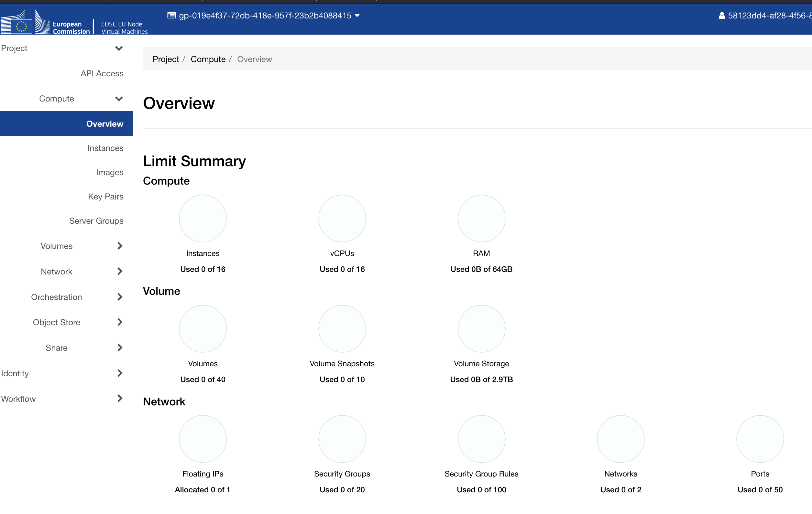
Task: Click 'Used 0 of 2' text
Action: click(x=620, y=489)
